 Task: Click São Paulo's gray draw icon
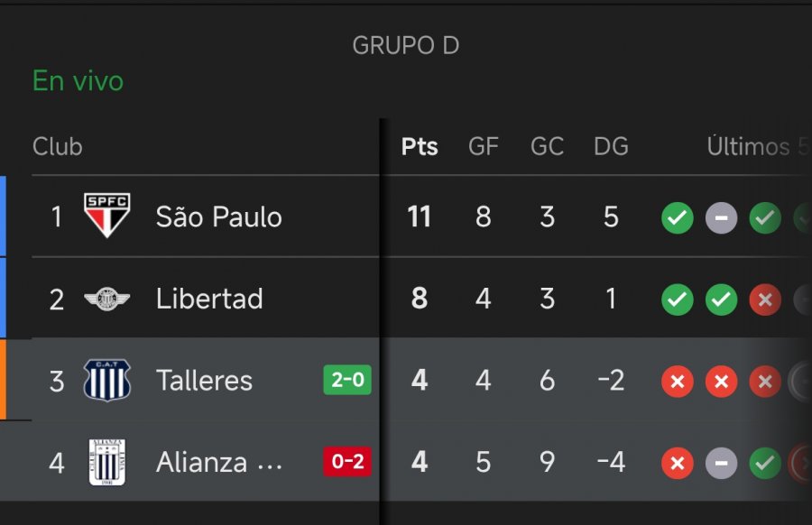[721, 217]
